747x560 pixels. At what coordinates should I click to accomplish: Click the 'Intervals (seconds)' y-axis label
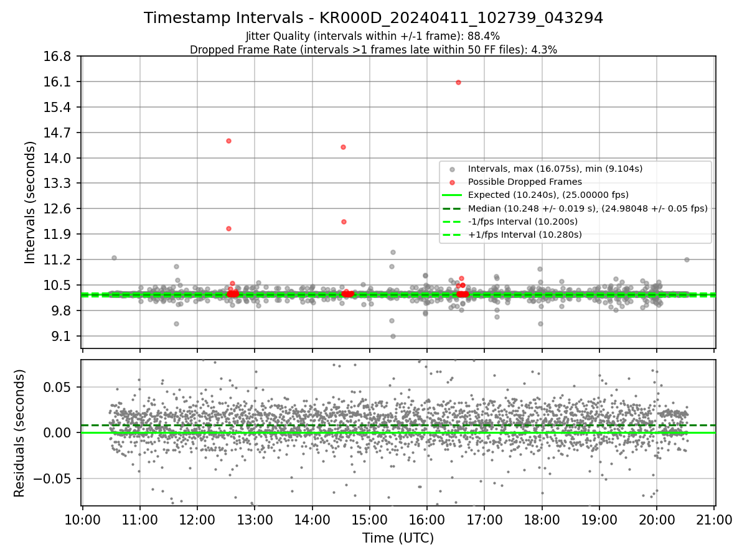[31, 202]
